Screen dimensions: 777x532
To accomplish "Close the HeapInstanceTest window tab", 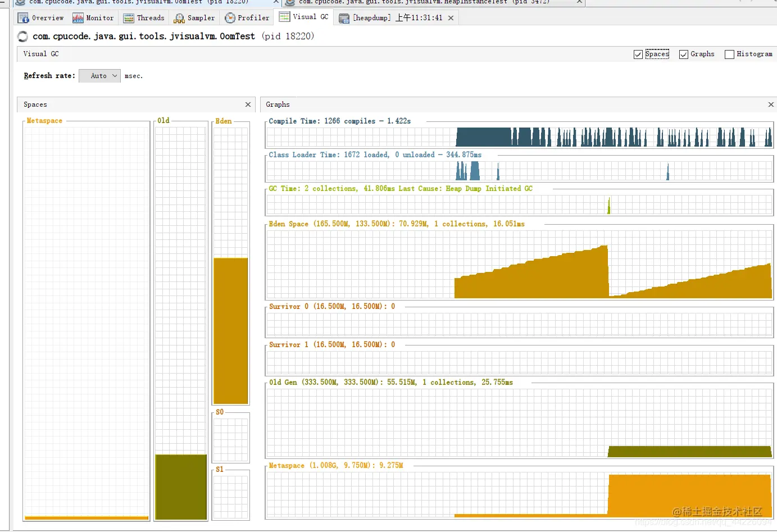I will click(579, 2).
